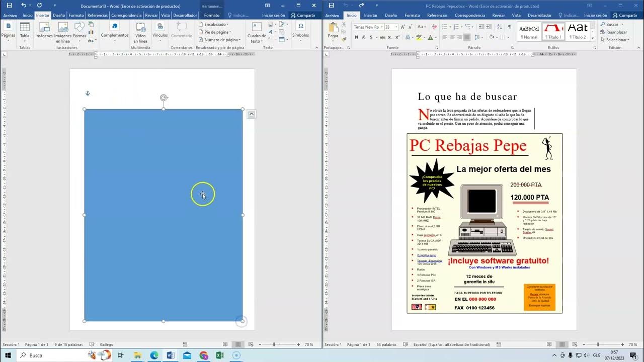Open the font size 33 dropdown
This screenshot has height=362, width=644.
[396, 27]
